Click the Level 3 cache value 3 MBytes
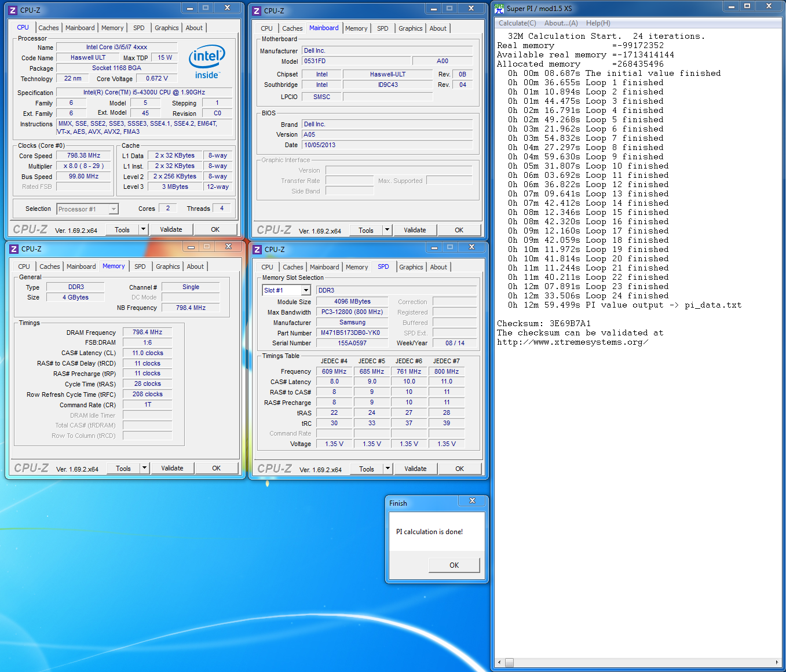 (x=174, y=187)
